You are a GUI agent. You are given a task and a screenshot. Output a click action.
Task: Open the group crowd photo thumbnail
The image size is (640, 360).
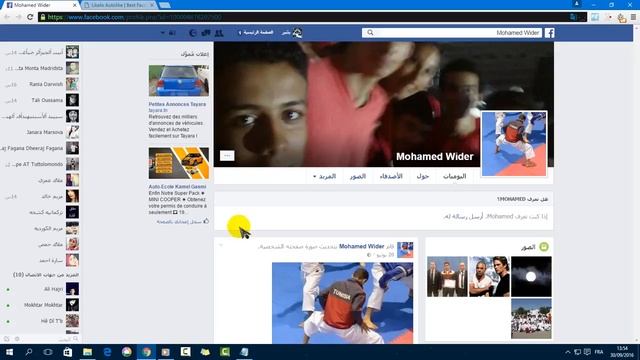[531, 318]
